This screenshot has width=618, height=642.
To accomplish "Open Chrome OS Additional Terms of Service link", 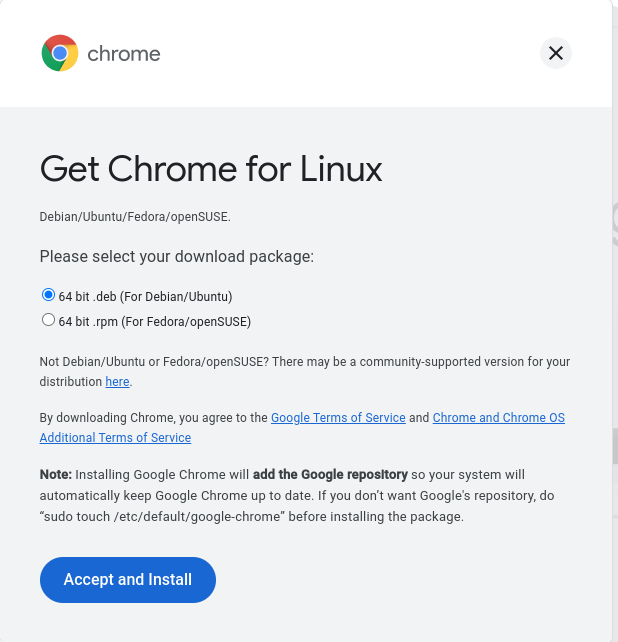I will click(498, 418).
